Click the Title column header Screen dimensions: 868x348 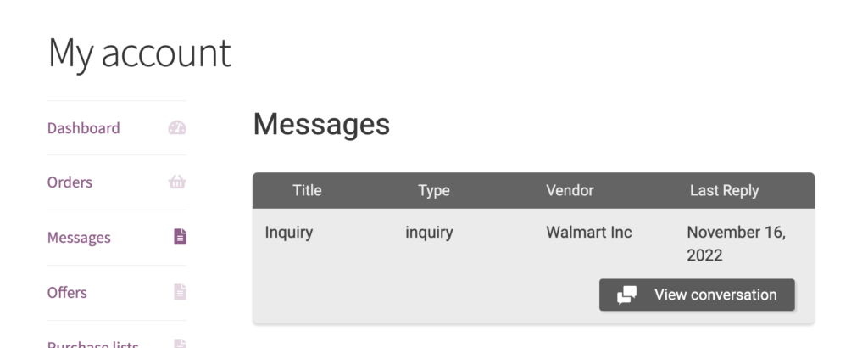coord(307,191)
